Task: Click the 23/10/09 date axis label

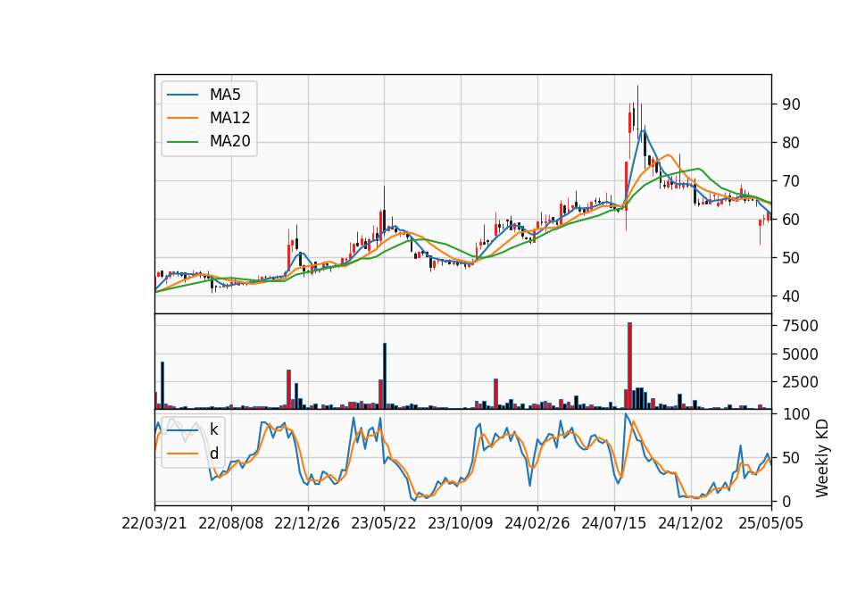Action: [461, 523]
